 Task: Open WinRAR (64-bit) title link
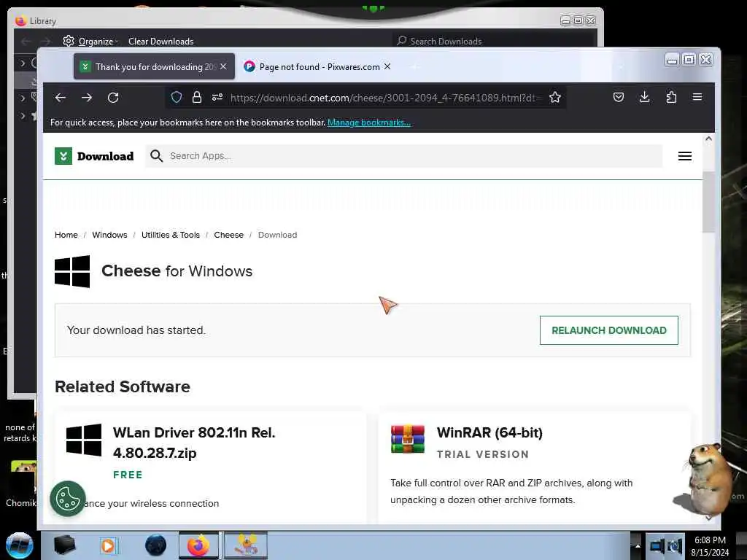489,432
